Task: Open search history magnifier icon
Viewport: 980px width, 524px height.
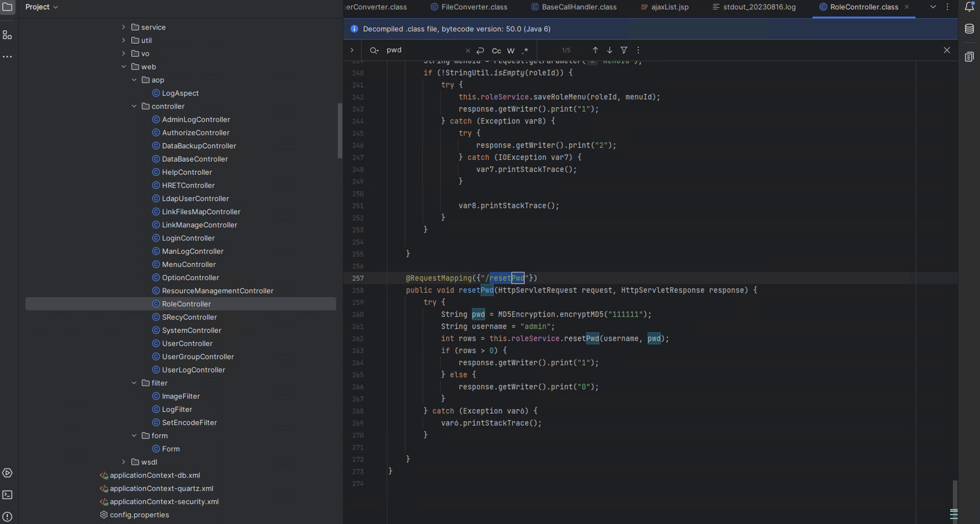Action: pos(374,50)
